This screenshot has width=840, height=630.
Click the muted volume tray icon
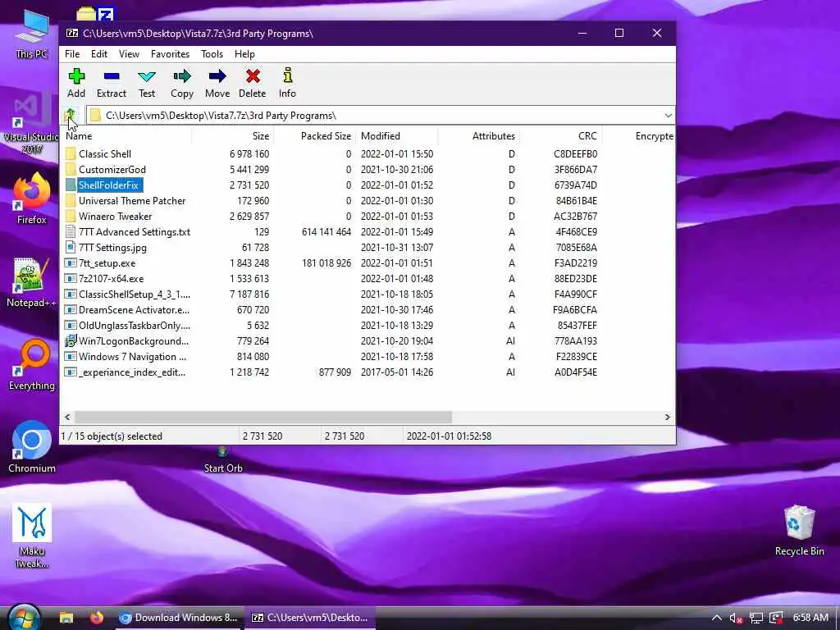click(x=736, y=619)
